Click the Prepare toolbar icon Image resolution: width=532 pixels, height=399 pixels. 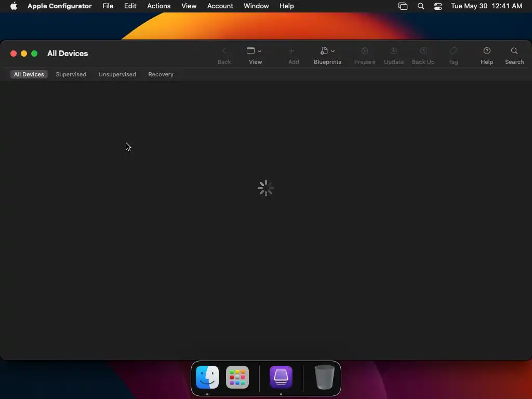point(365,51)
